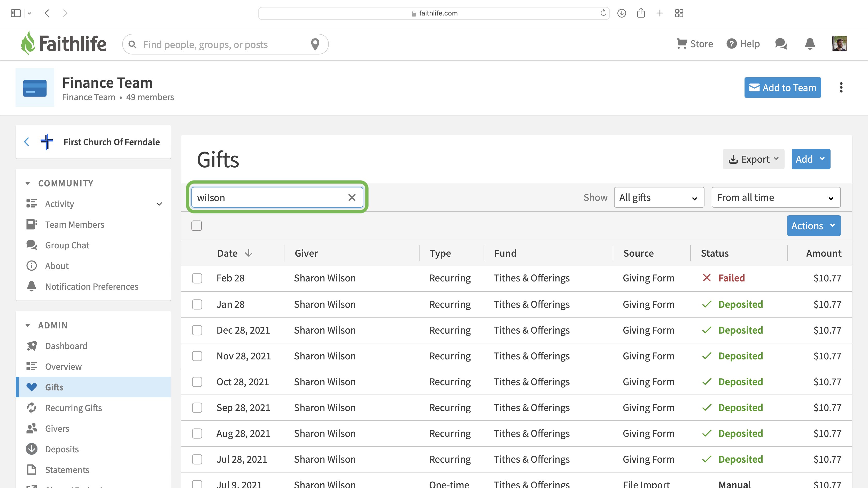Open the From all time dropdown
This screenshot has width=868, height=488.
(x=776, y=197)
